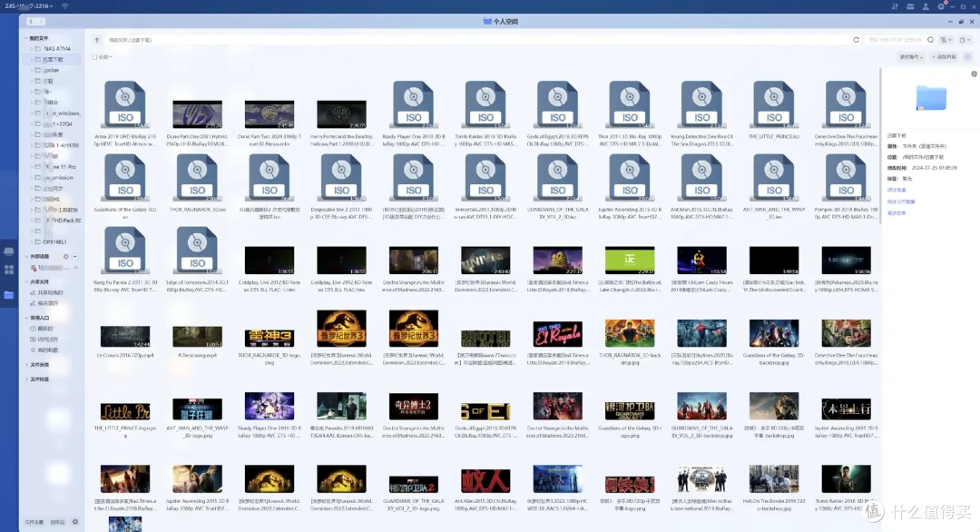
Task: Open the view mode dropdown
Action: 965,40
